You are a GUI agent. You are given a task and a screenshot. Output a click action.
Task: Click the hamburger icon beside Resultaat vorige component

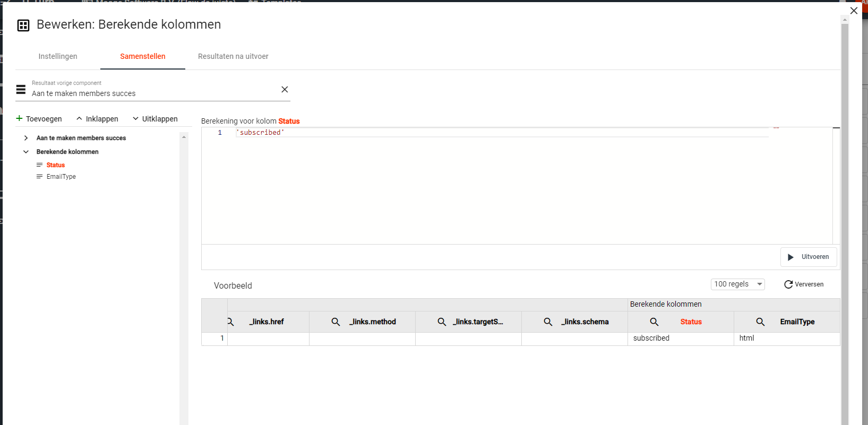[x=21, y=90]
